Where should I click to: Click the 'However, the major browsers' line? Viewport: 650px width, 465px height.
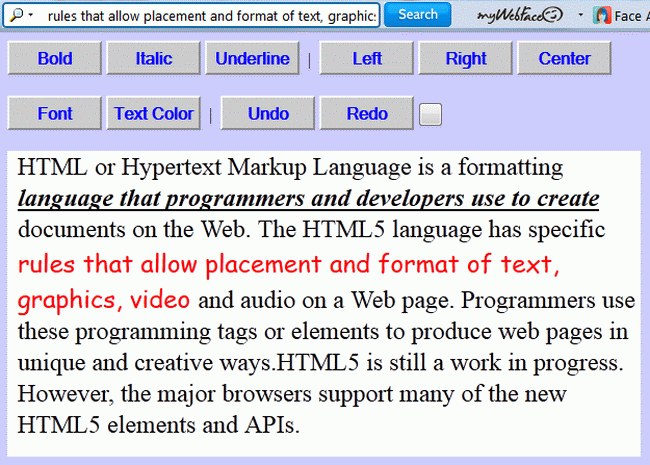pyautogui.click(x=292, y=394)
